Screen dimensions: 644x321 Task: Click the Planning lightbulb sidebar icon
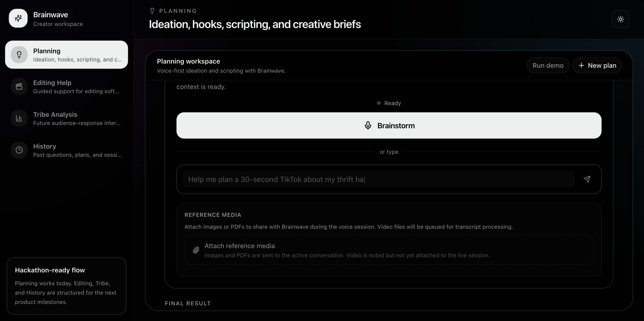click(19, 54)
